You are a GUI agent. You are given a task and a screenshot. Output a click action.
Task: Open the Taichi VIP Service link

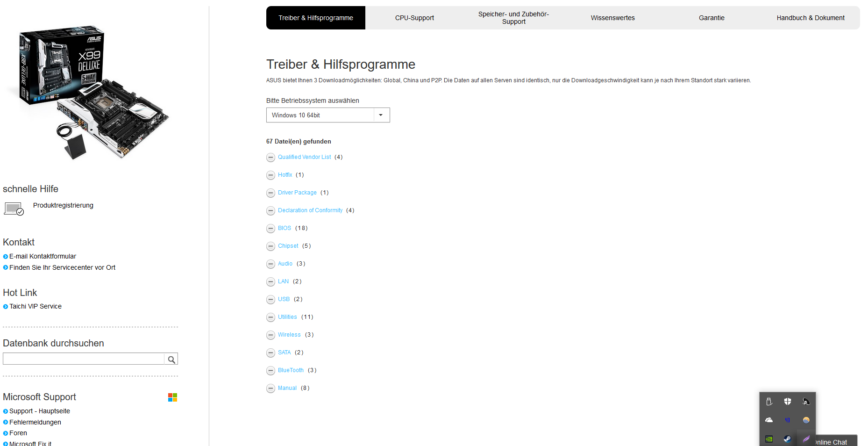(x=36, y=306)
